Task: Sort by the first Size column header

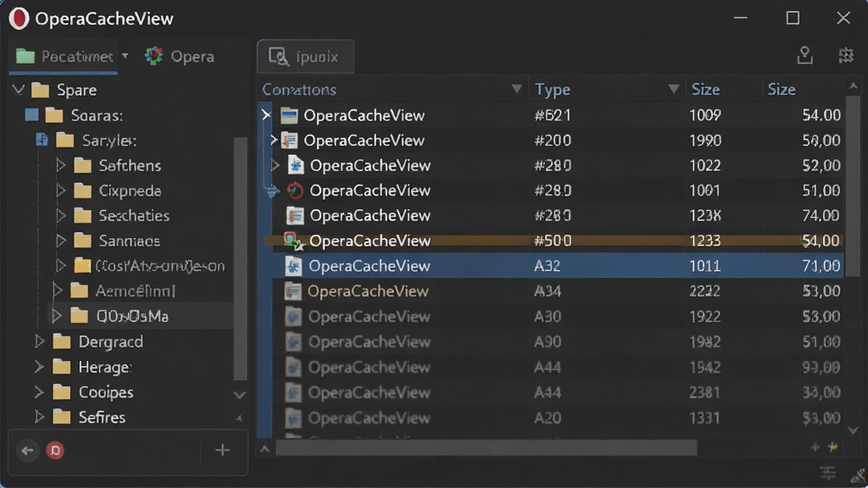Action: click(705, 89)
